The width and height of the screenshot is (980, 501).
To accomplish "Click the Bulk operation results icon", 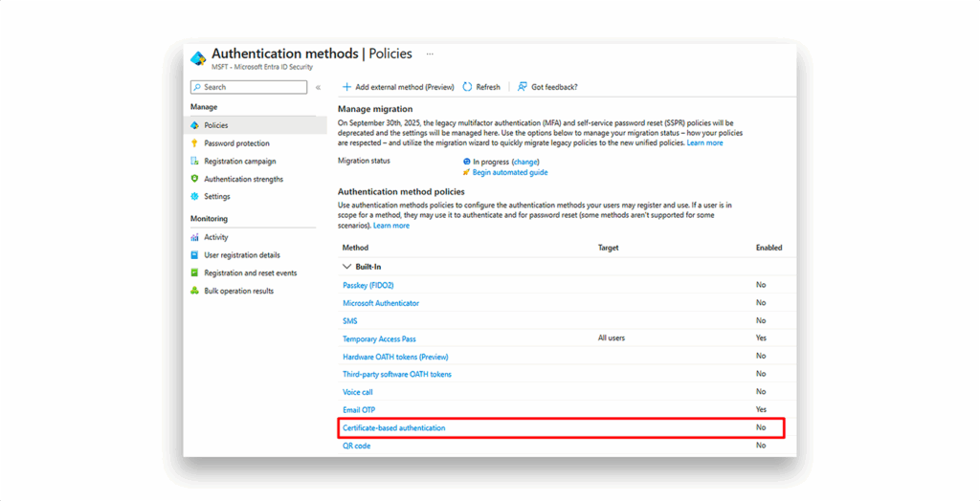I will [194, 291].
